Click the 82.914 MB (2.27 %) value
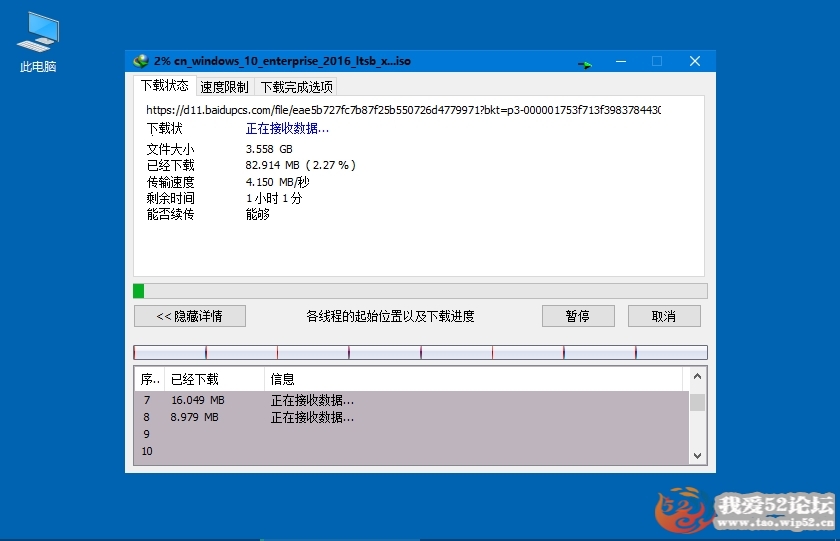The width and height of the screenshot is (840, 541). 301,165
